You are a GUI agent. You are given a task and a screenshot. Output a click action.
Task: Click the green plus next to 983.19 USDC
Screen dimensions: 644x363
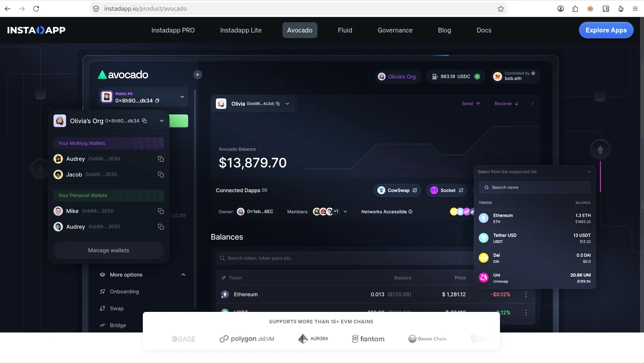click(477, 76)
